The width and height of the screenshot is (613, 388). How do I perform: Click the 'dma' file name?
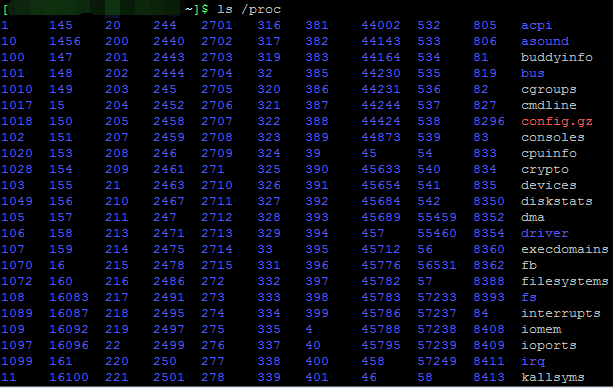coord(532,217)
